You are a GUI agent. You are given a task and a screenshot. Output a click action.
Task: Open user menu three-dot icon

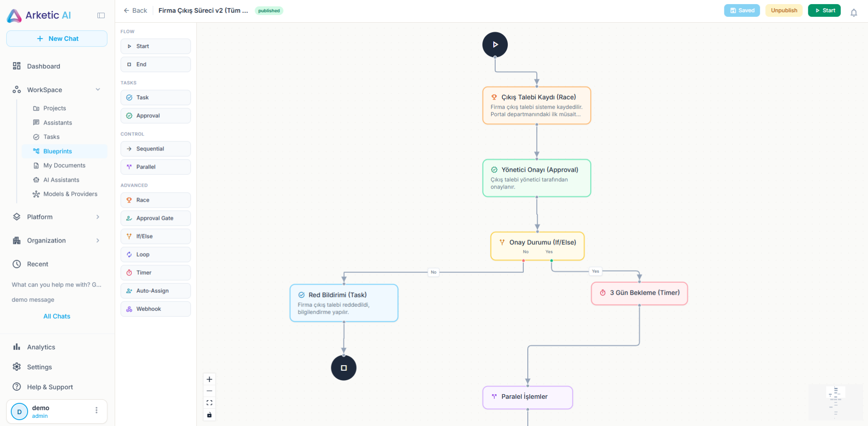96,411
